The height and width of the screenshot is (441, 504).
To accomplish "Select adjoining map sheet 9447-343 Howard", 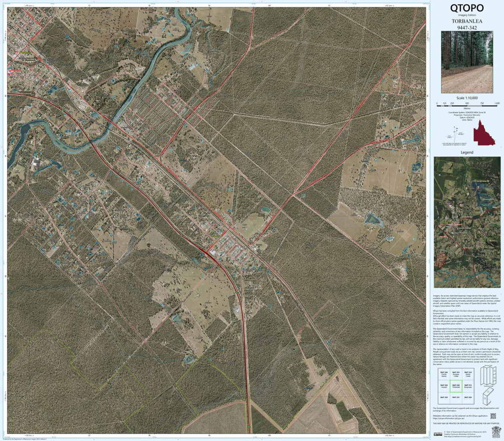I will tap(444, 386).
